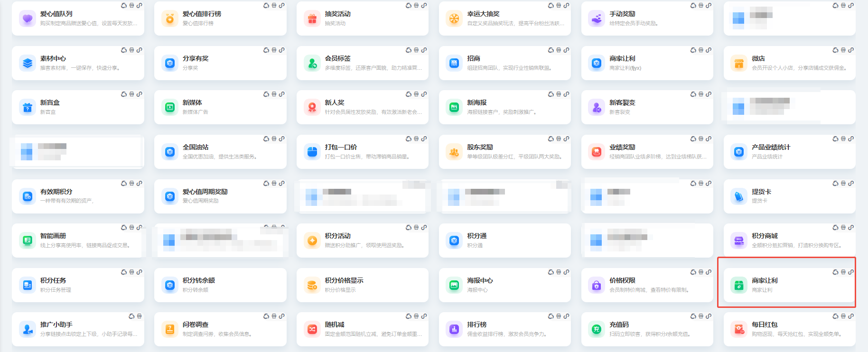This screenshot has width=868, height=352.
Task: Open the purple 新客裂变 icon
Action: 597,107
